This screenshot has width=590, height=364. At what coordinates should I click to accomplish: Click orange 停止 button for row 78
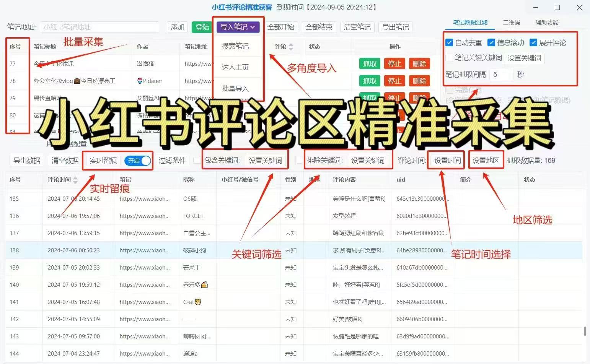[394, 81]
